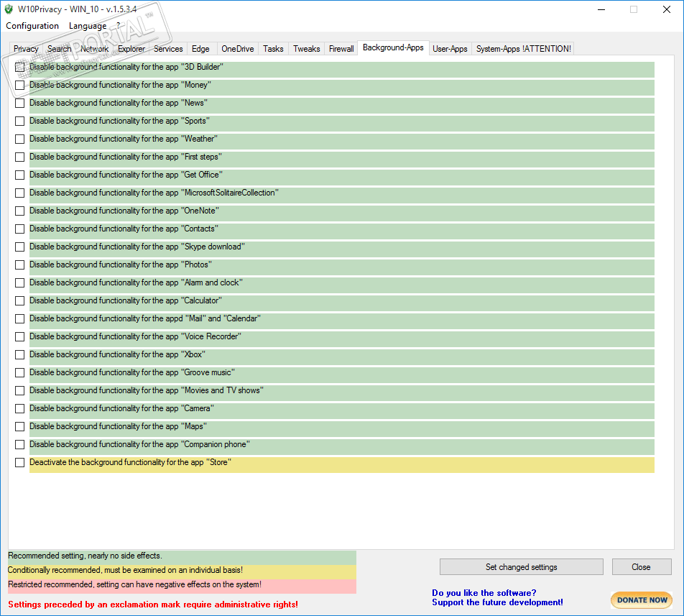
Task: Switch to the OneDrive tab
Action: pyautogui.click(x=237, y=49)
